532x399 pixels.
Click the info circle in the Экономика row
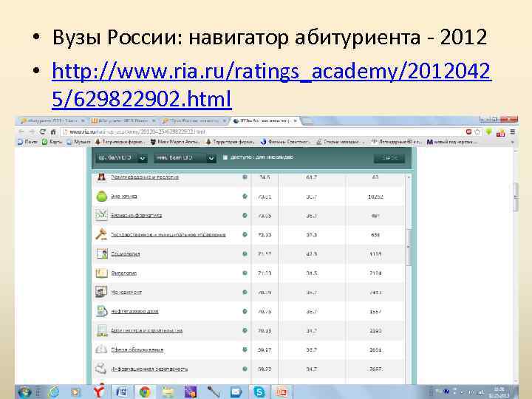coord(245,196)
